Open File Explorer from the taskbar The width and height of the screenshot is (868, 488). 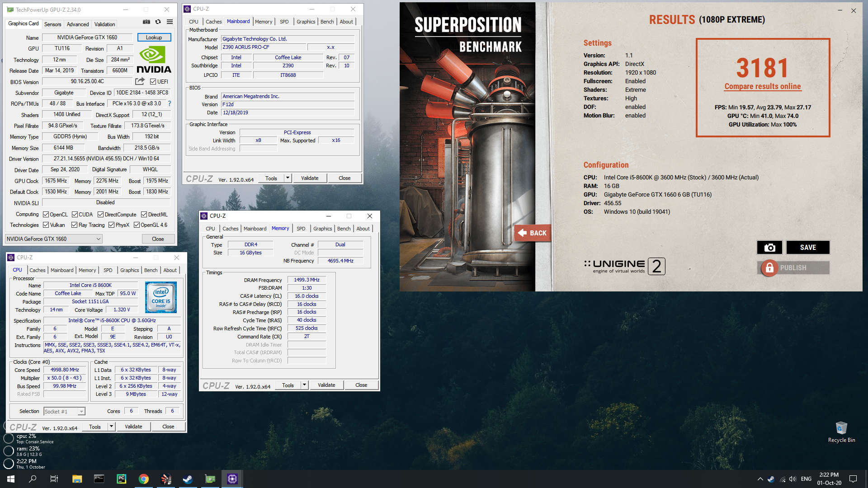77,479
